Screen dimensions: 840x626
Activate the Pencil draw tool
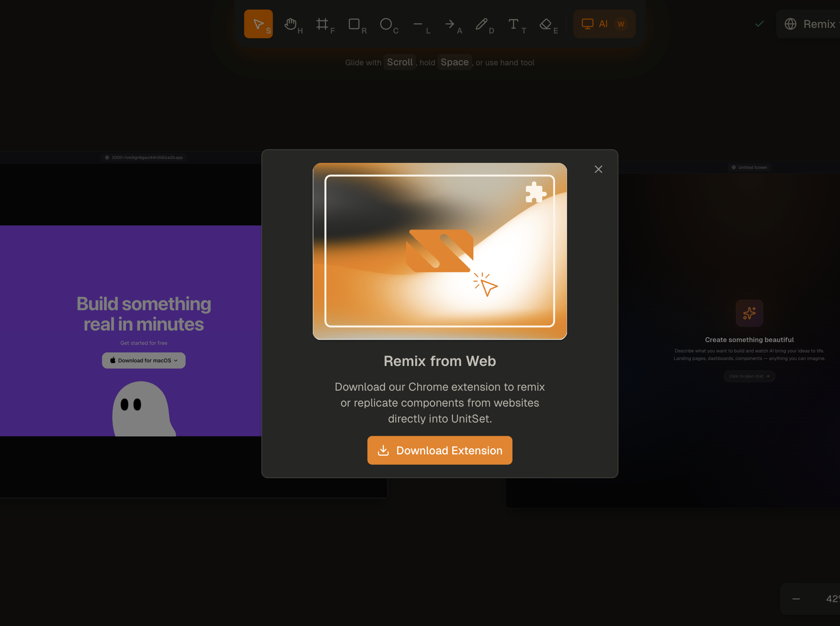pyautogui.click(x=482, y=24)
